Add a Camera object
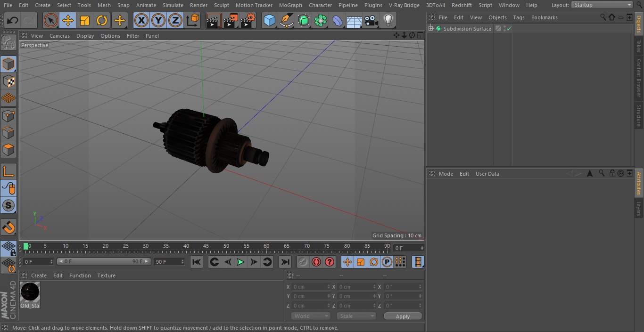 click(x=372, y=20)
